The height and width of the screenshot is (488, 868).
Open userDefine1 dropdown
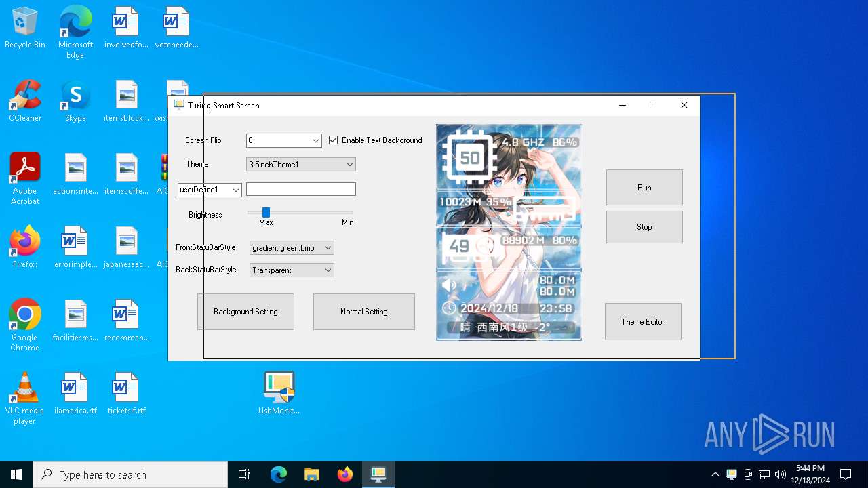210,190
